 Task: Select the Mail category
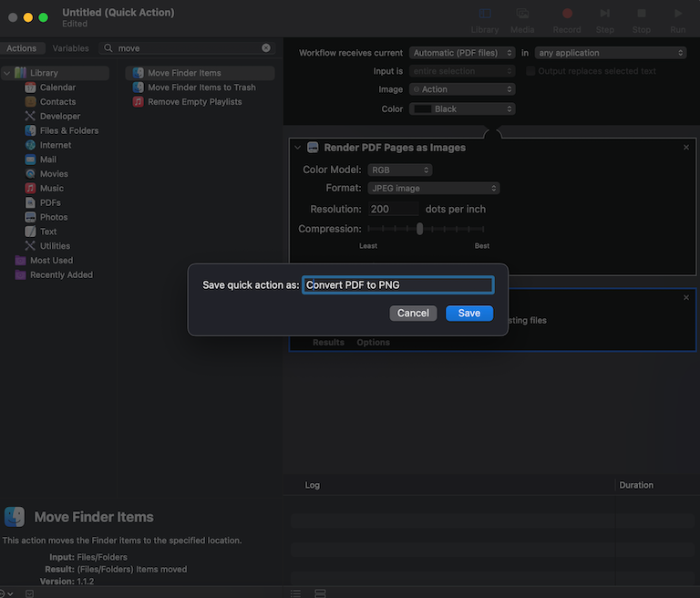point(46,160)
